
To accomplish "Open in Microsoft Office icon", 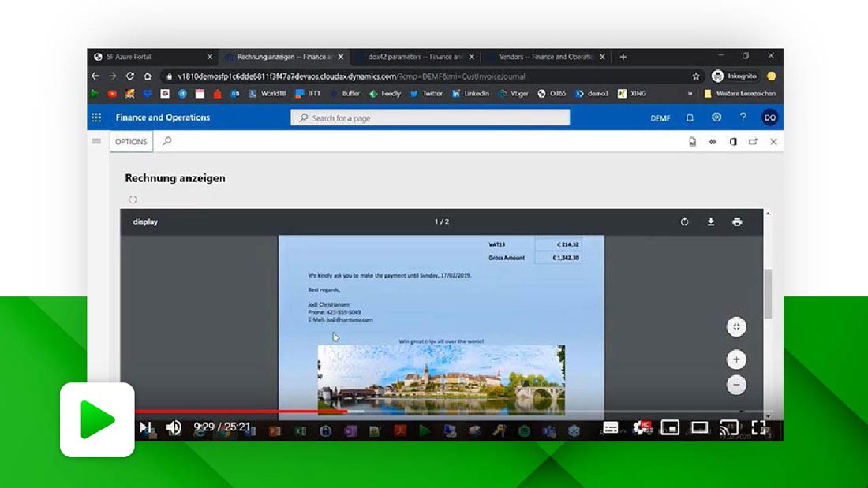I will [733, 142].
